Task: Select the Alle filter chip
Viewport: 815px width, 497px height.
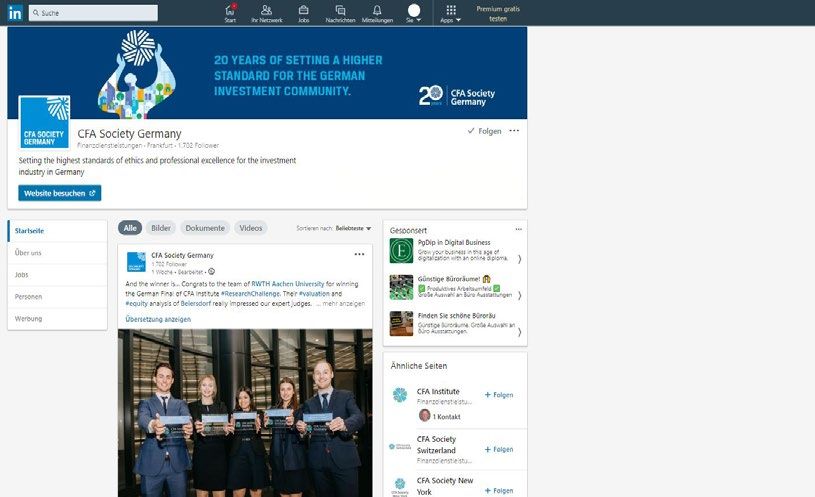Action: tap(130, 228)
